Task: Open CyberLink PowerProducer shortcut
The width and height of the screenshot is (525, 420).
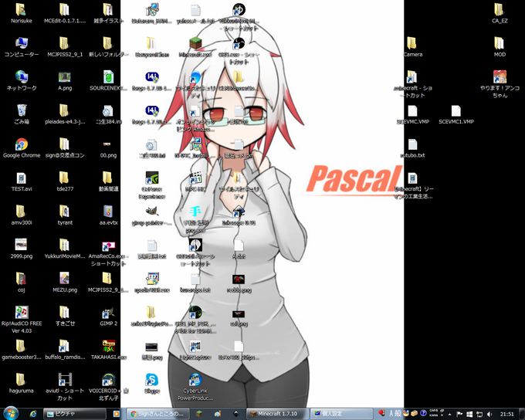Action: tap(195, 387)
